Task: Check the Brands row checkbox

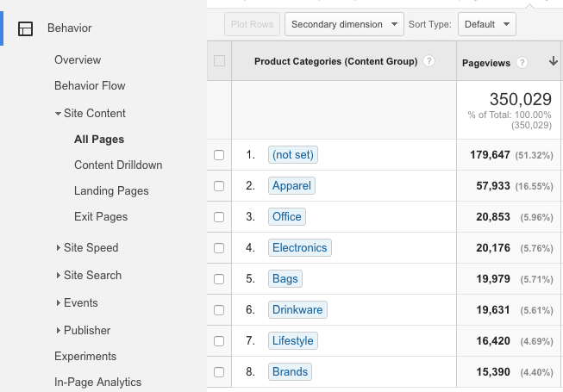Action: tap(219, 372)
